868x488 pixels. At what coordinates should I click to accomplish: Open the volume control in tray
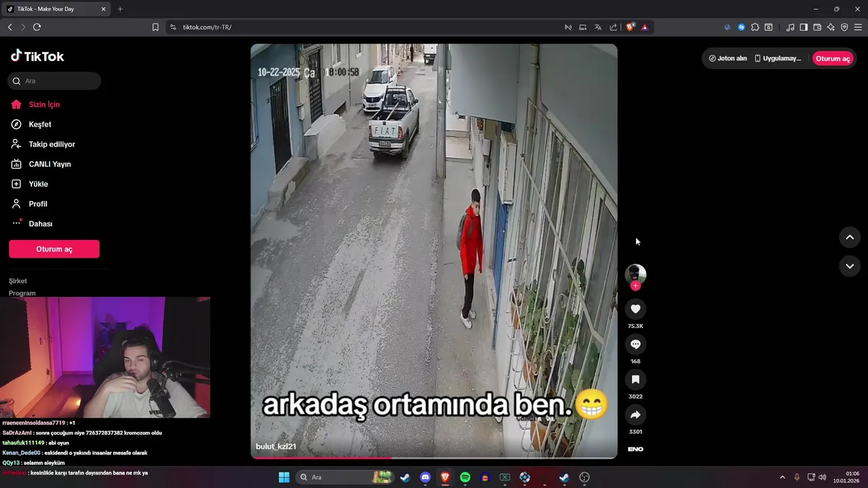tap(823, 477)
